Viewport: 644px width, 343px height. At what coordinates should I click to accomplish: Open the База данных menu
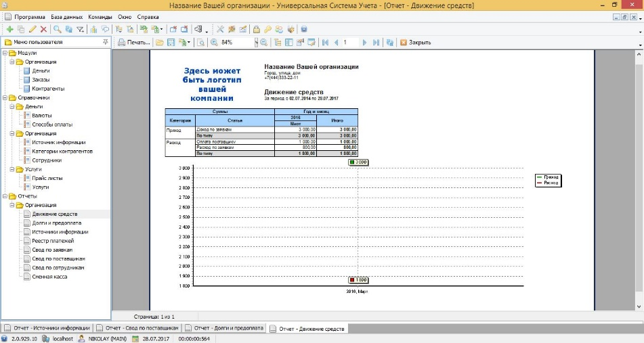click(x=66, y=17)
